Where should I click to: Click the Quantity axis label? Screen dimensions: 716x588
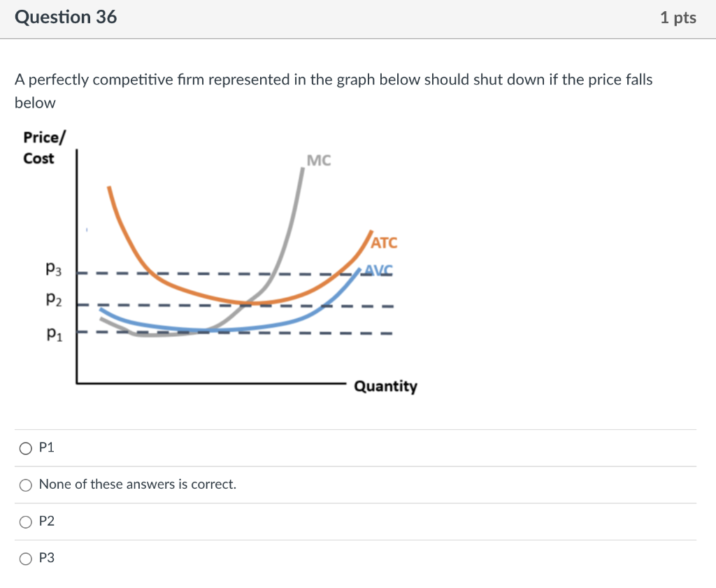(x=386, y=386)
